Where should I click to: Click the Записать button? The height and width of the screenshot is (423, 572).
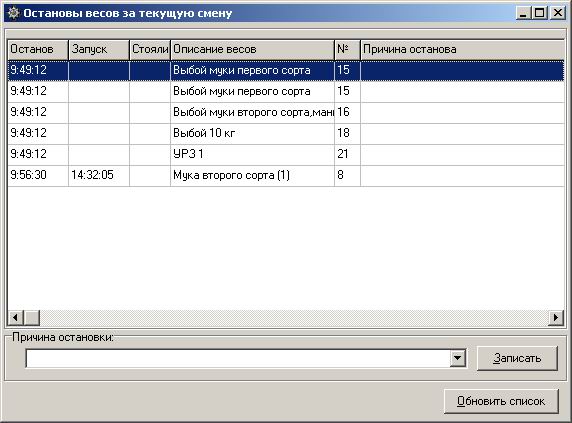pyautogui.click(x=517, y=358)
